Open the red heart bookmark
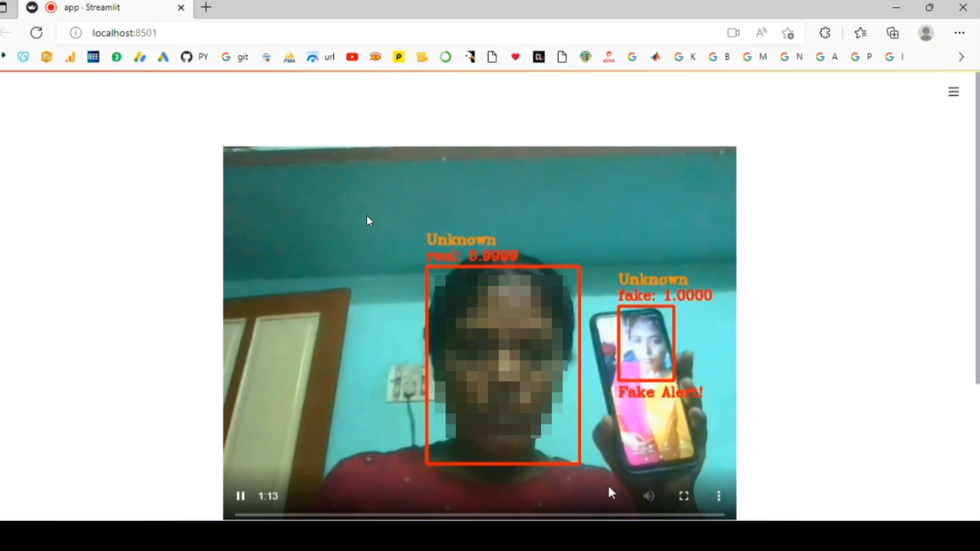Screen dimensions: 980x551 515,57
